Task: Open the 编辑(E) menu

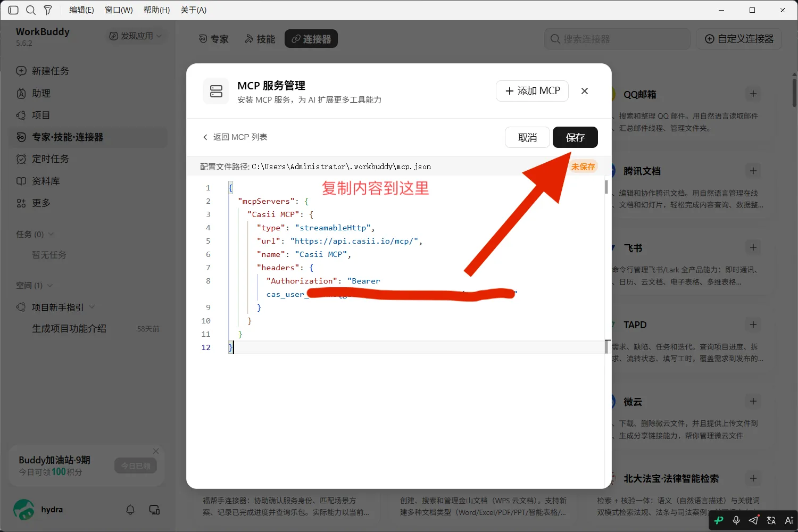Action: click(81, 10)
